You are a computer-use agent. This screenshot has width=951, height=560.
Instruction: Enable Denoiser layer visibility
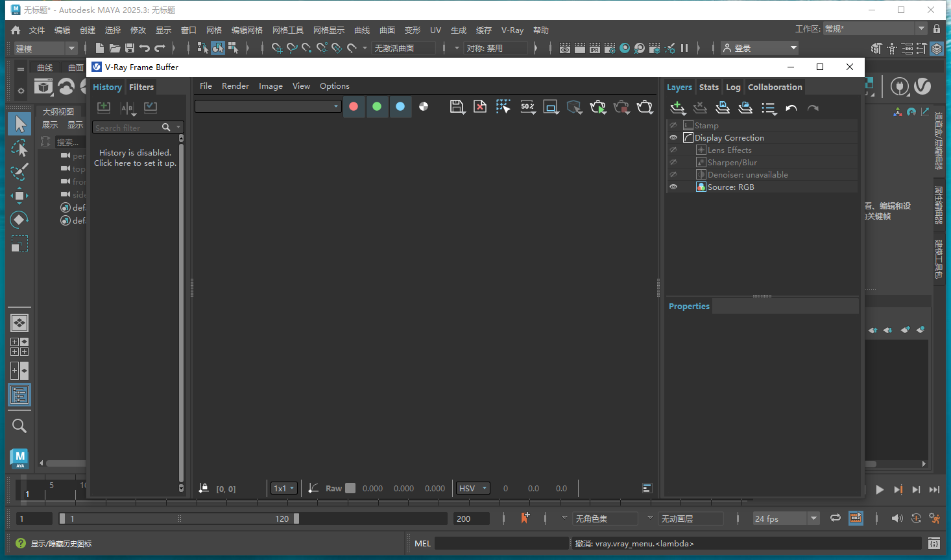(673, 174)
